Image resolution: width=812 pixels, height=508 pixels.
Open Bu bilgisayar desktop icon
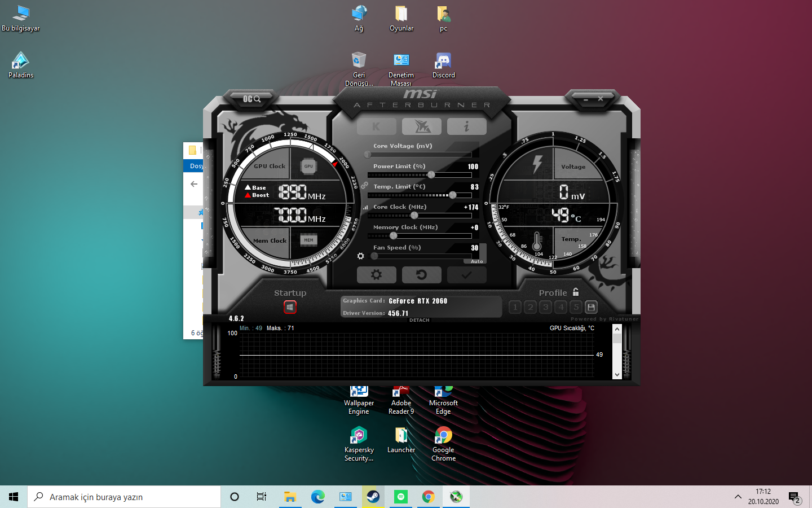click(x=21, y=18)
